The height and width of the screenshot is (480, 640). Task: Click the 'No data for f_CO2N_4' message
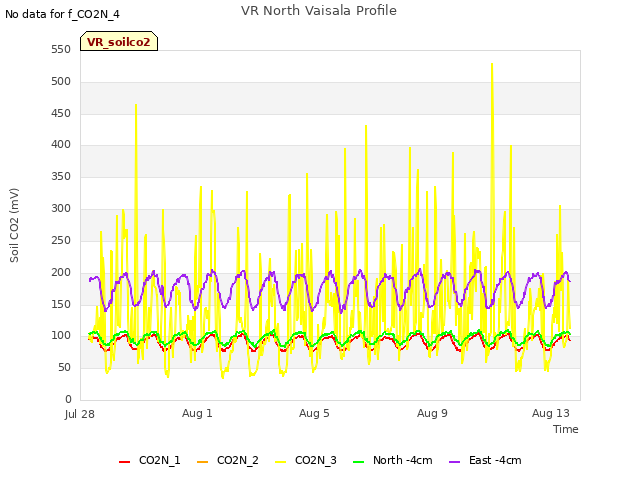pyautogui.click(x=62, y=14)
